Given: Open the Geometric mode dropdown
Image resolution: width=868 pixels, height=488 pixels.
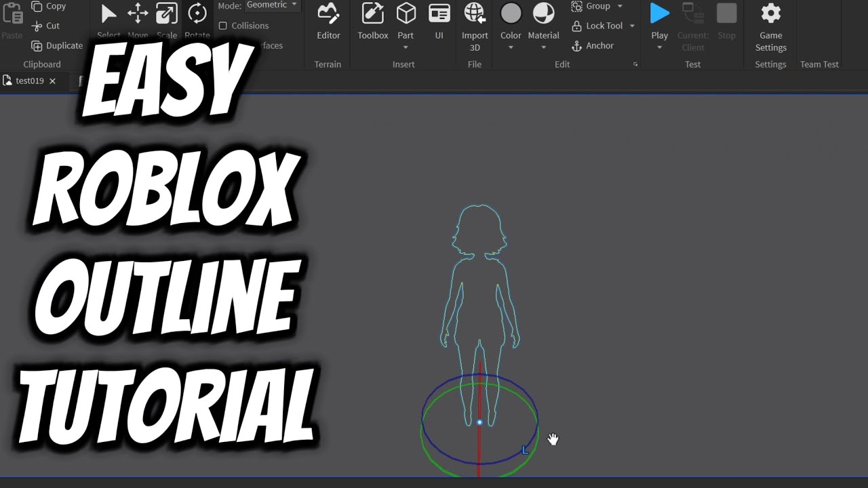Looking at the screenshot, I should point(271,5).
